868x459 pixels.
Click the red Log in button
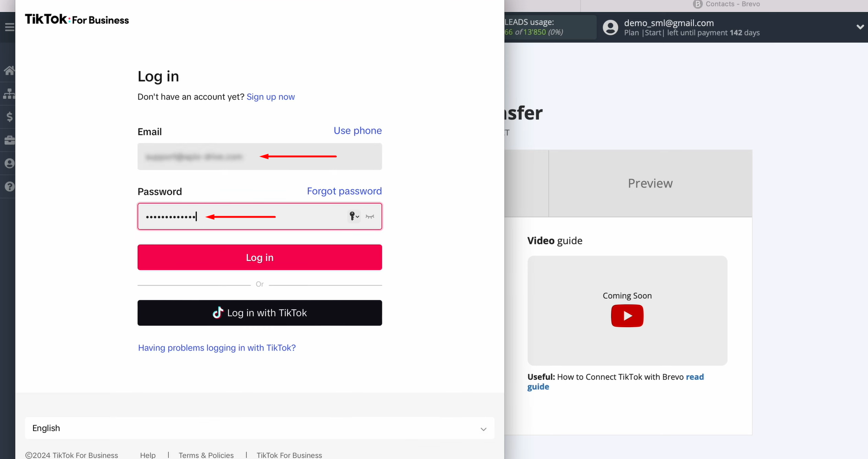pyautogui.click(x=260, y=257)
